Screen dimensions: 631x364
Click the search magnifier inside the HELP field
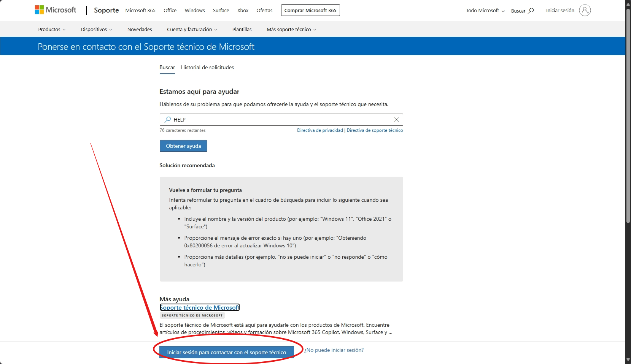pyautogui.click(x=167, y=120)
